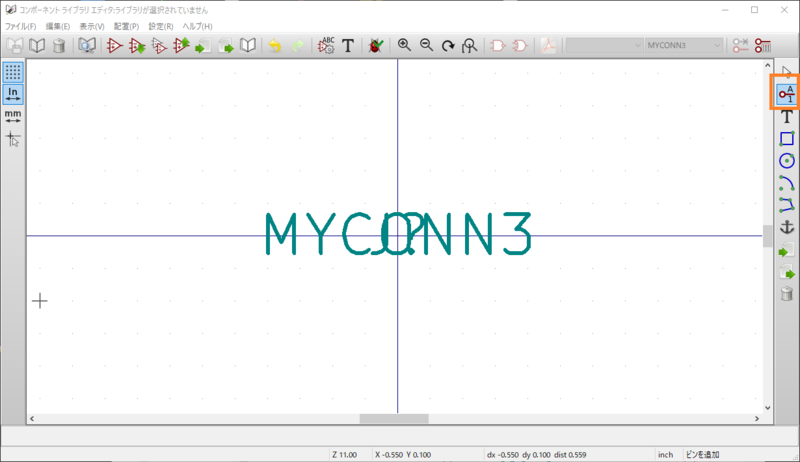Open the 編集(E) menu
Viewport: 800px width, 462px height.
coord(58,26)
